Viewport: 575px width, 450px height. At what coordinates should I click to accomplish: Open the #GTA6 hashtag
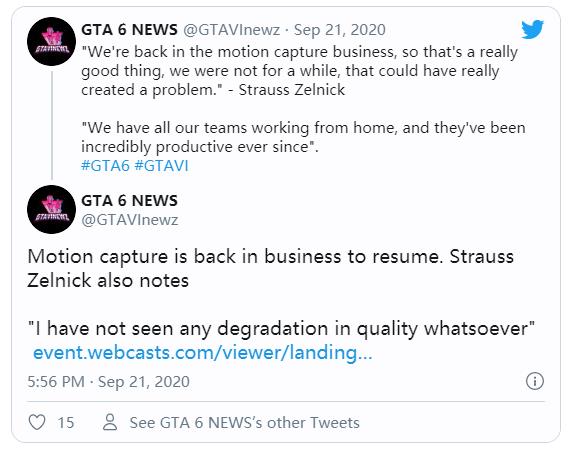(105, 166)
